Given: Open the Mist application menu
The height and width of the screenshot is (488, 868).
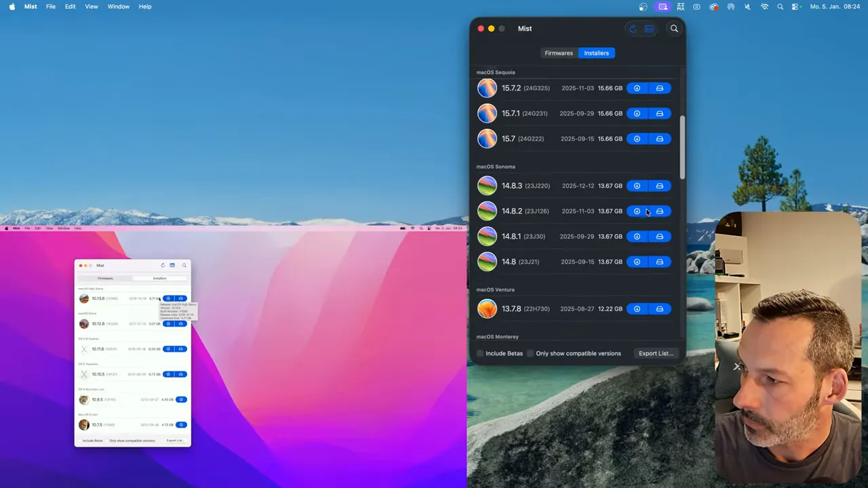Looking at the screenshot, I should coord(31,6).
